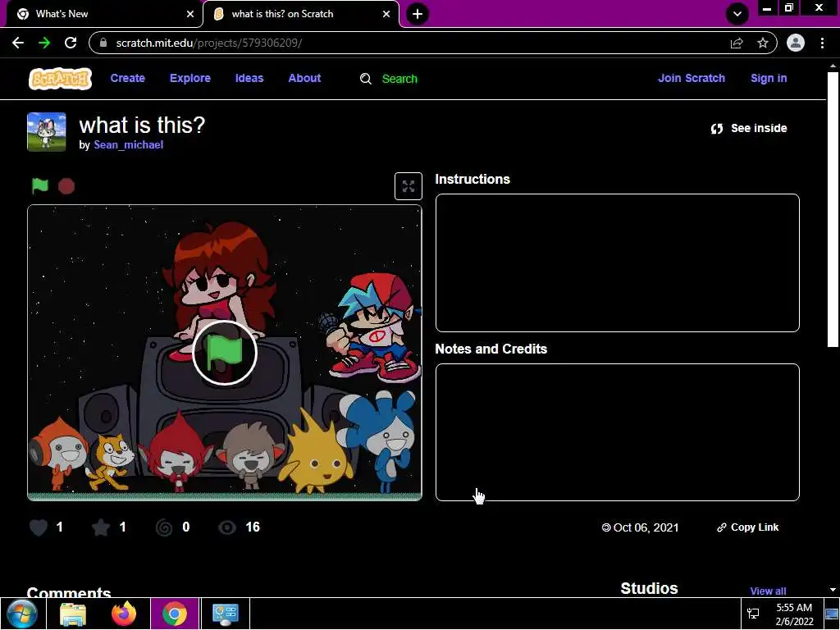Viewport: 840px width, 630px height.
Task: Click the network tray icon
Action: tap(753, 614)
